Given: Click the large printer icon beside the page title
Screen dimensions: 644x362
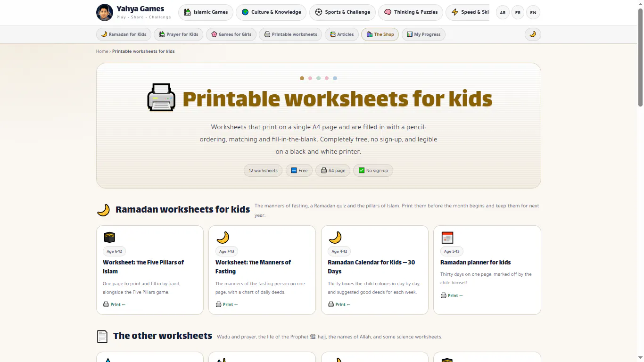Looking at the screenshot, I should point(161,98).
